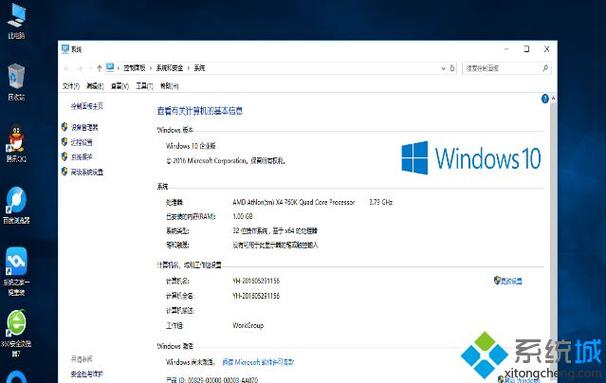606x383 pixels.
Task: Launch the Baidu browser desktop icon
Action: 16,206
